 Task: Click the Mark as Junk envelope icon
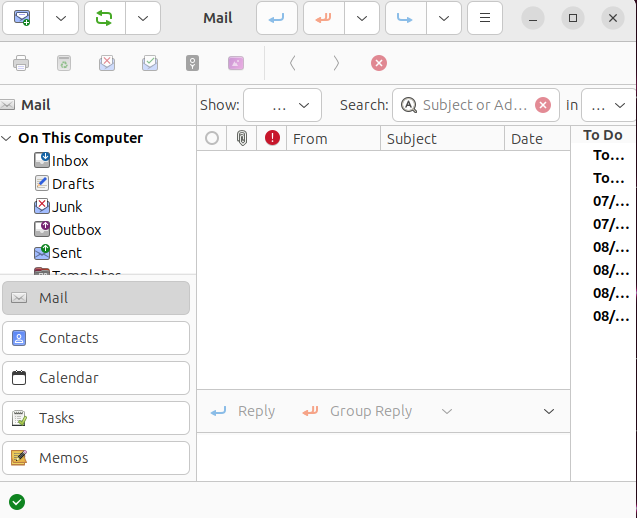pos(107,63)
